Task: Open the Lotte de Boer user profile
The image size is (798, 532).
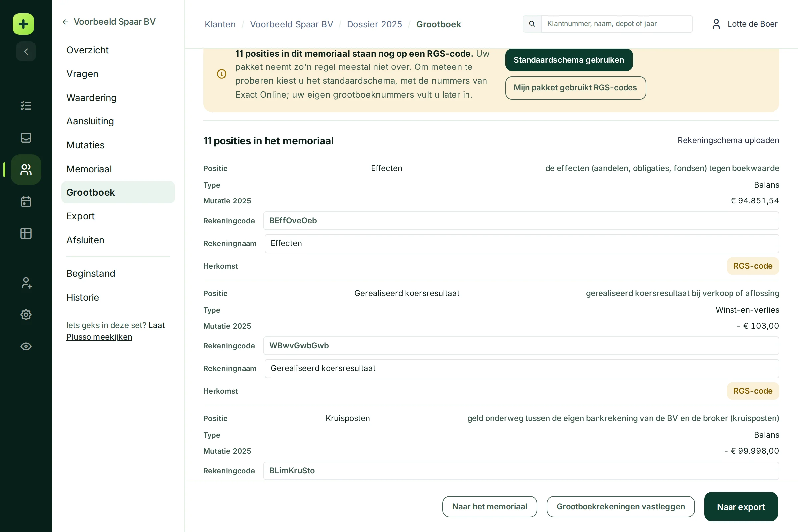Action: coord(744,24)
